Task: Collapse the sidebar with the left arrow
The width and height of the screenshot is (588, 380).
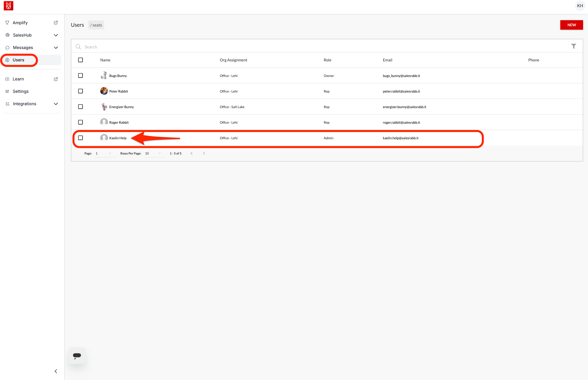Action: tap(56, 371)
